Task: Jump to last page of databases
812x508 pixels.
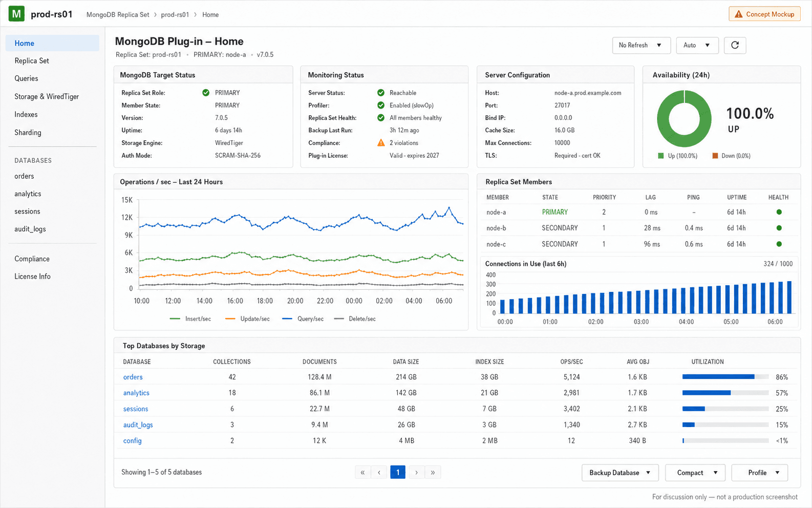Action: pos(433,472)
